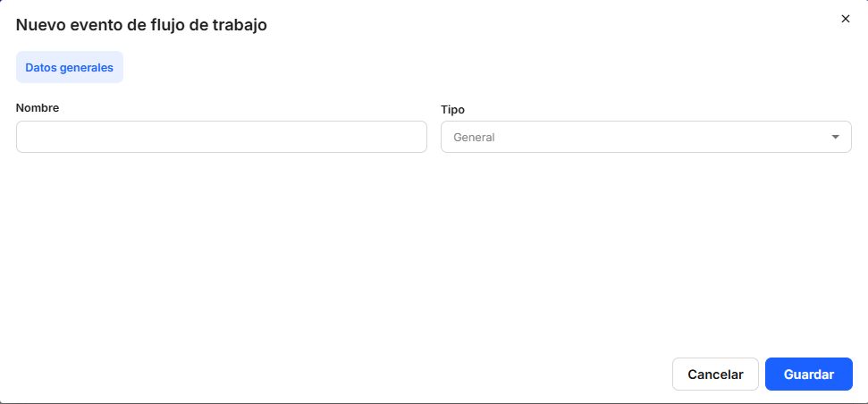The image size is (868, 404).
Task: Save the event with Guardar
Action: click(x=808, y=375)
